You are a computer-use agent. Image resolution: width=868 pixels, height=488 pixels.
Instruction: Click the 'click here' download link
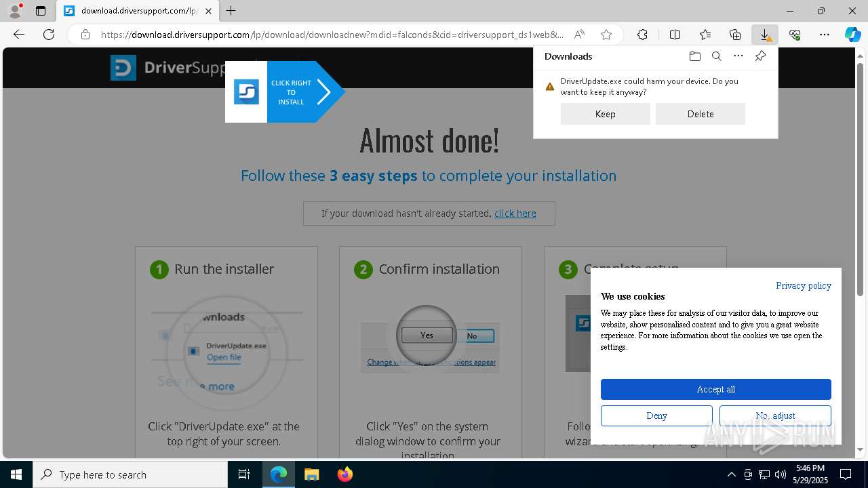[x=515, y=213]
